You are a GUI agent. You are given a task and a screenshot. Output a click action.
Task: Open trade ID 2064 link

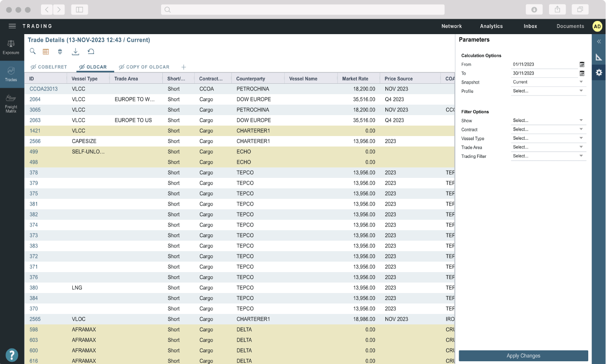[35, 100]
